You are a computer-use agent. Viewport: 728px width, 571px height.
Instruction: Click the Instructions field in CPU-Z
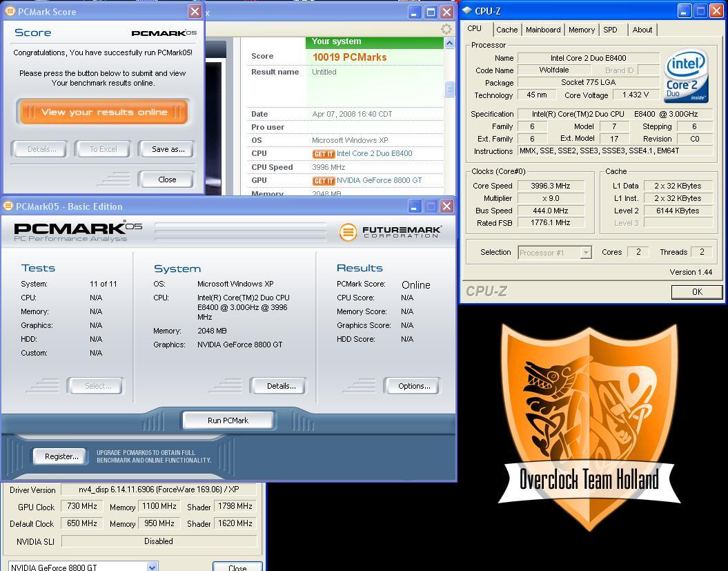click(616, 151)
